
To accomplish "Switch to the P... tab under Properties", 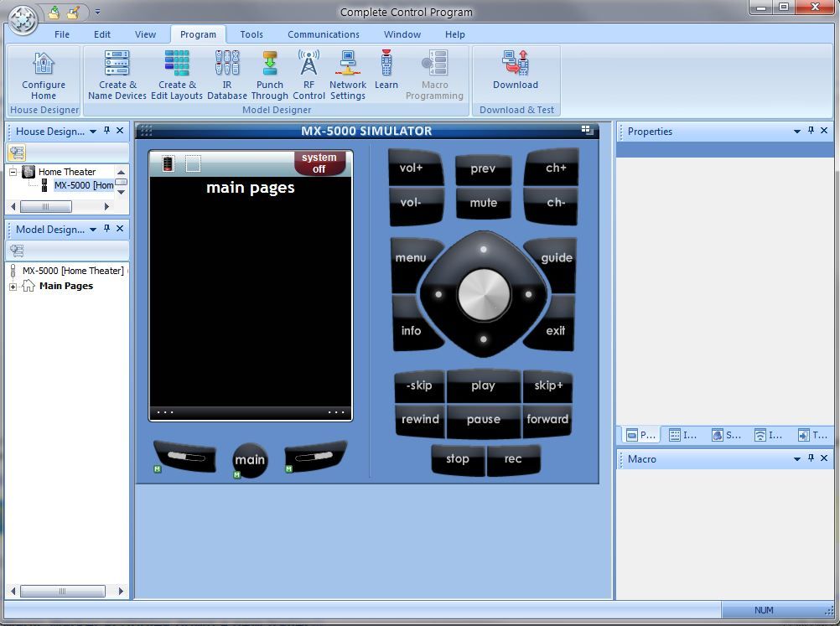I will (x=642, y=435).
